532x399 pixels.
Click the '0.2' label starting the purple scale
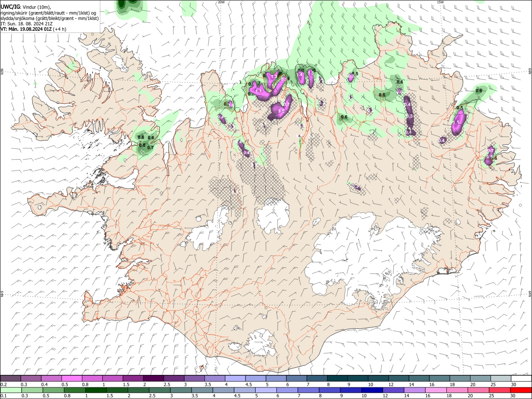tap(3, 384)
